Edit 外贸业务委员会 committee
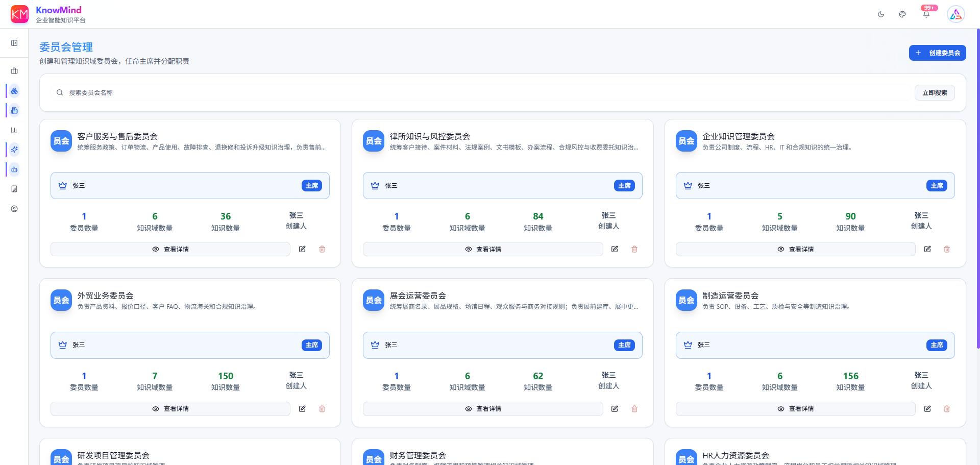The width and height of the screenshot is (980, 465). 302,409
